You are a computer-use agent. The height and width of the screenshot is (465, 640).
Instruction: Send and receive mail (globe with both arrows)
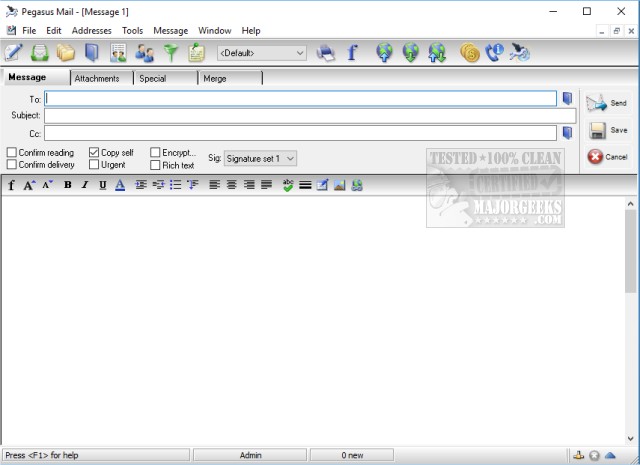437,53
